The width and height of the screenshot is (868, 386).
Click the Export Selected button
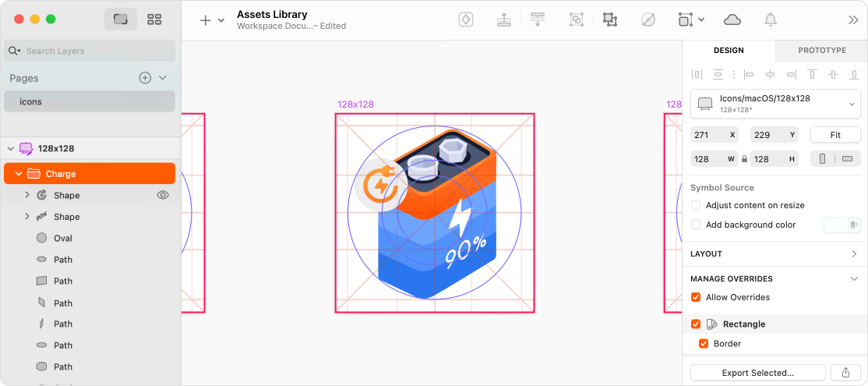click(x=758, y=373)
